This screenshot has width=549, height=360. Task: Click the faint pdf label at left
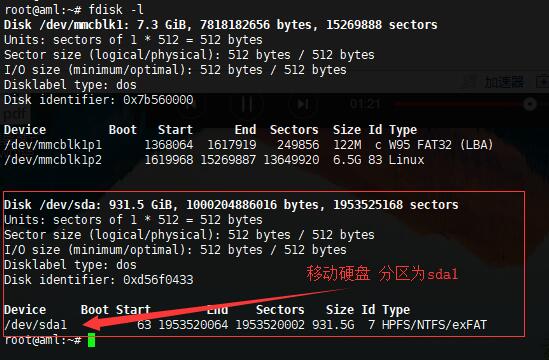pos(15,114)
